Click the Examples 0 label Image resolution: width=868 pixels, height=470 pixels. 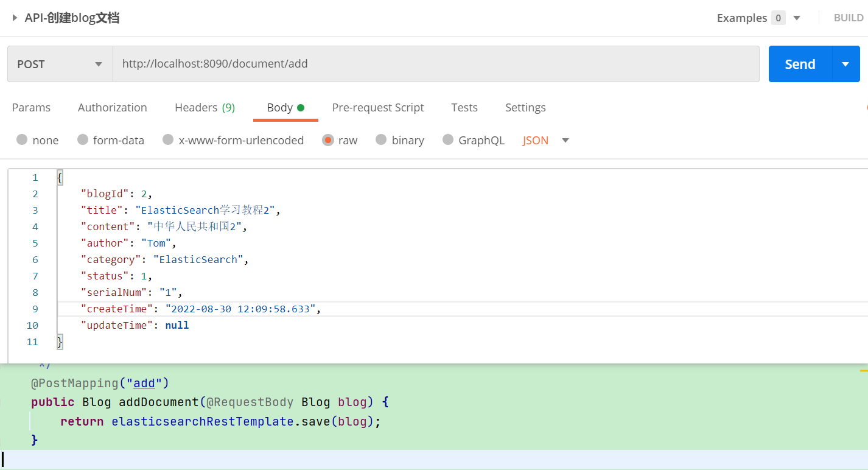tap(751, 18)
